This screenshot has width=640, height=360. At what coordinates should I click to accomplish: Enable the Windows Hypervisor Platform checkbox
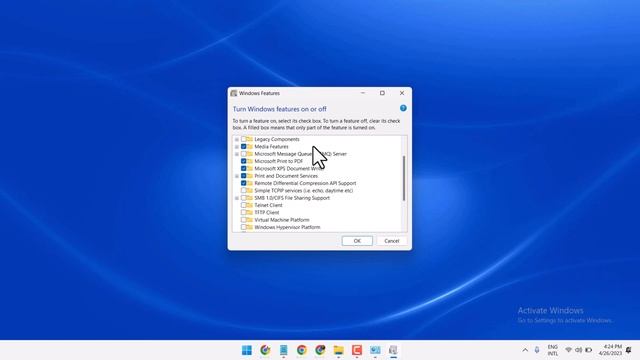click(243, 227)
